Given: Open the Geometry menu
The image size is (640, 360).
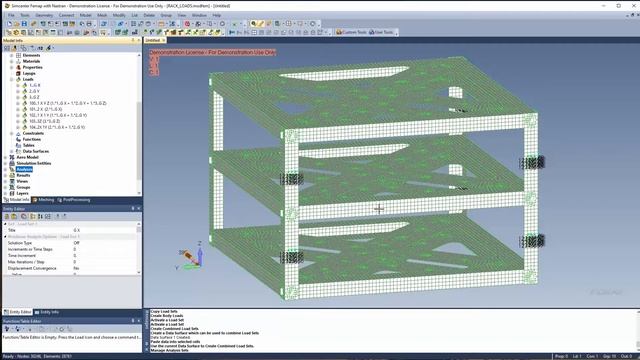Looking at the screenshot, I should click(44, 15).
